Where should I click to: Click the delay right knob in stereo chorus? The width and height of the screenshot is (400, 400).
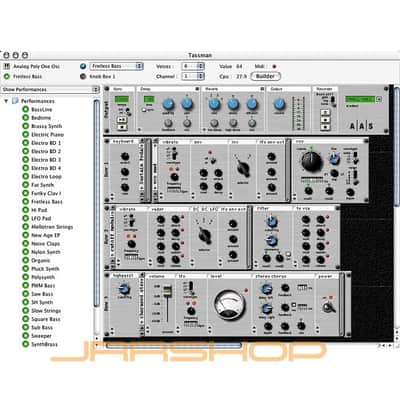point(266,309)
